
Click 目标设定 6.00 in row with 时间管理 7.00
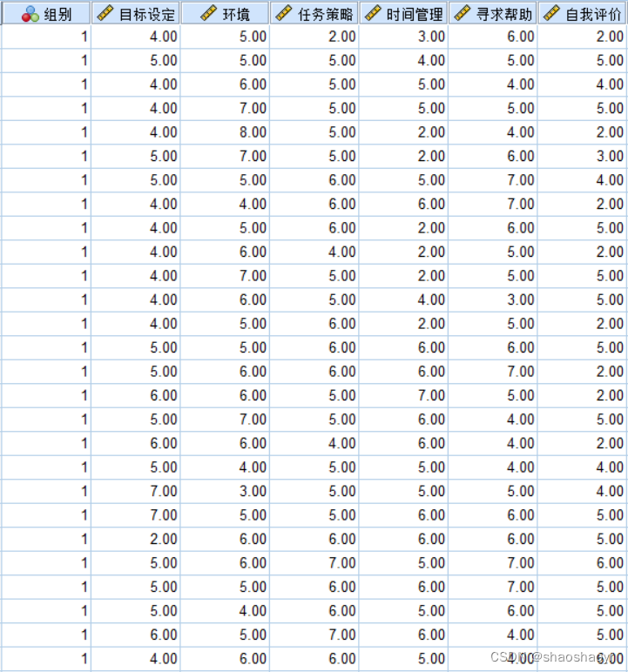pos(136,395)
